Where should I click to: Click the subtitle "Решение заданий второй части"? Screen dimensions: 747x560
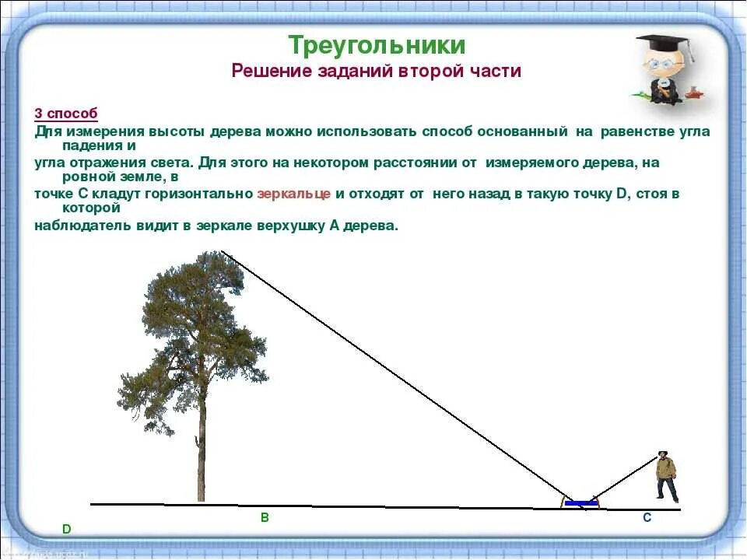(x=377, y=71)
